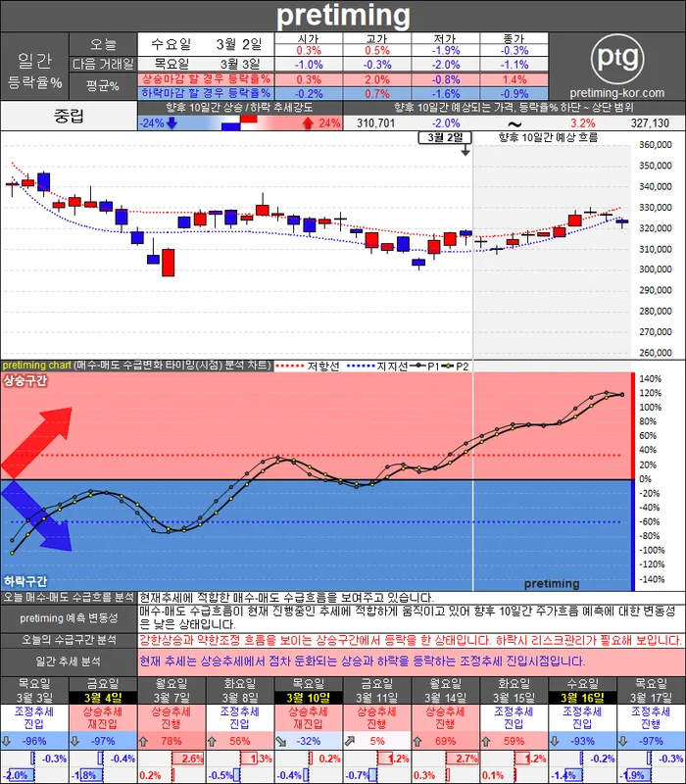The image size is (686, 784).
Task: Click the 327,130 upper price value
Action: tap(650, 123)
